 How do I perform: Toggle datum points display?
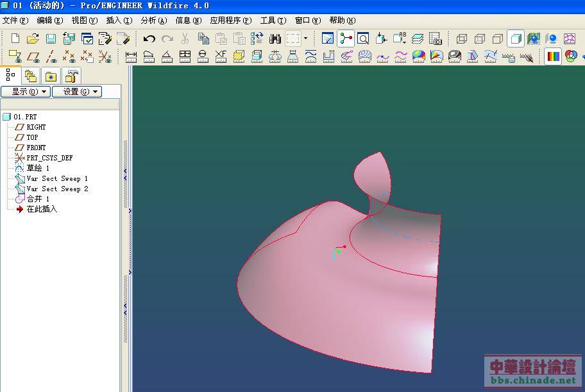pos(69,56)
